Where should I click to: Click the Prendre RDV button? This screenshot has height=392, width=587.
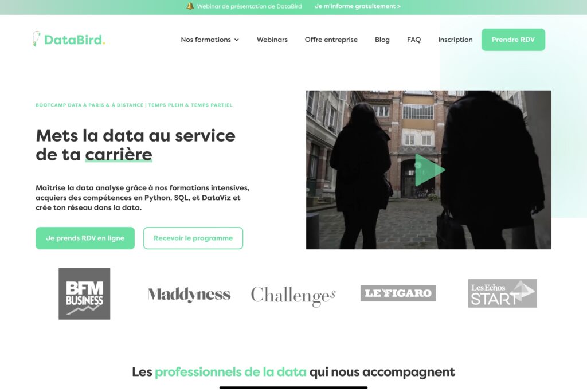coord(513,40)
